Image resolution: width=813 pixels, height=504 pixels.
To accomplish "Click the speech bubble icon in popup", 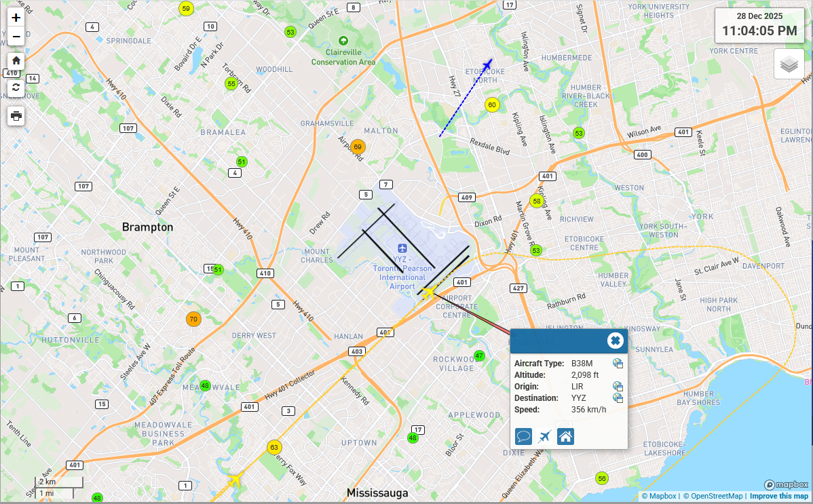I will pos(523,436).
